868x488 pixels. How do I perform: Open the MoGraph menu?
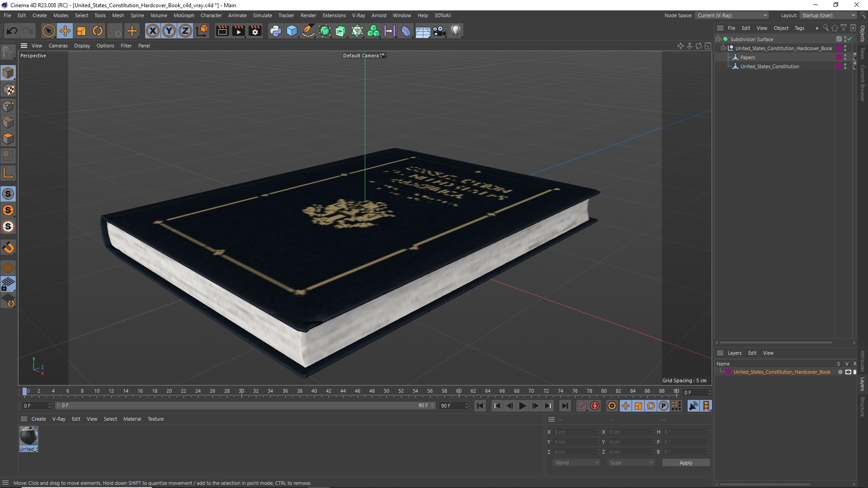pyautogui.click(x=184, y=15)
